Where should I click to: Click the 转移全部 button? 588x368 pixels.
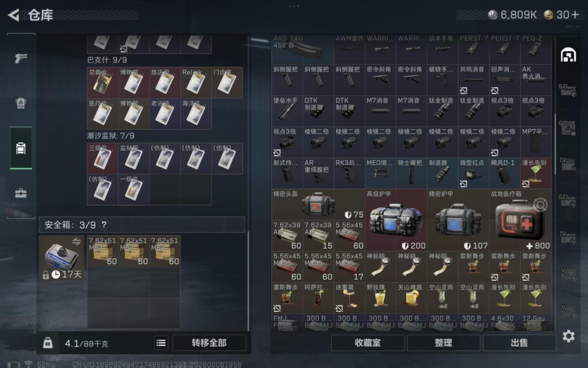tap(209, 343)
